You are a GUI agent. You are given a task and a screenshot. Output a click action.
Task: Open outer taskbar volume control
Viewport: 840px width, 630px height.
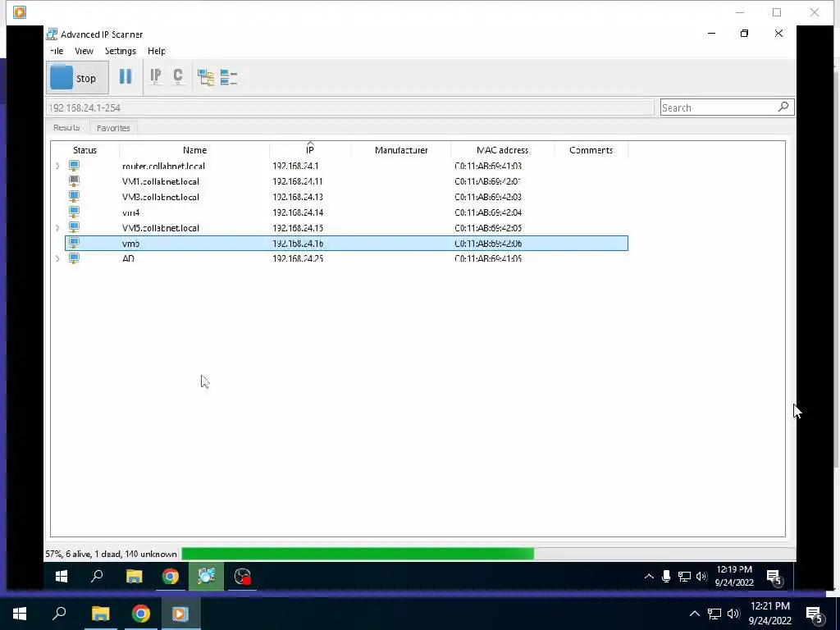(x=733, y=614)
